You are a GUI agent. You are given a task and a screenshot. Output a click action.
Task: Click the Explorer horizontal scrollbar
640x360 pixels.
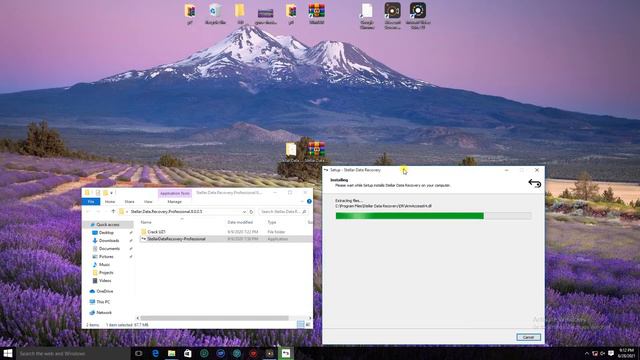[215, 318]
